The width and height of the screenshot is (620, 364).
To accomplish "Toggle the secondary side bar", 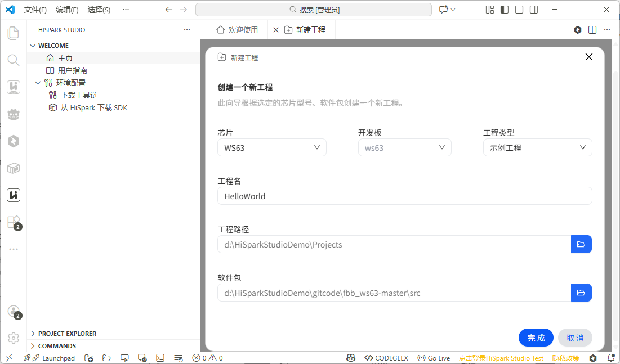I will tap(534, 10).
